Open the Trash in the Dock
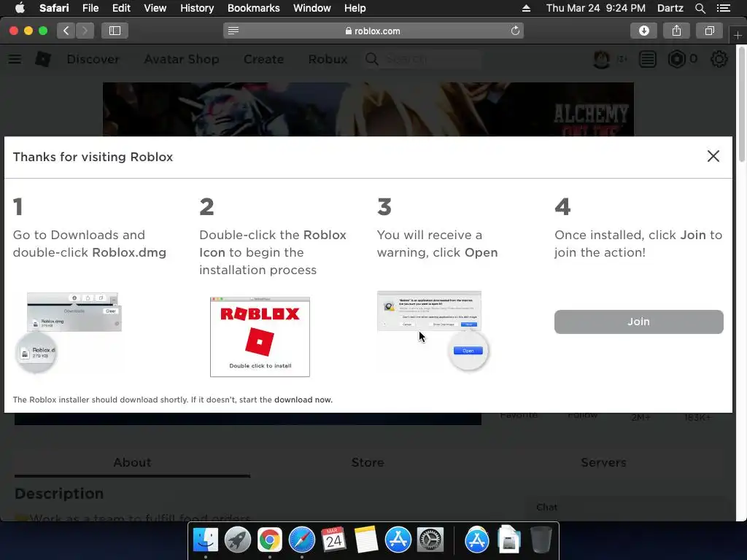The image size is (747, 560). click(541, 540)
